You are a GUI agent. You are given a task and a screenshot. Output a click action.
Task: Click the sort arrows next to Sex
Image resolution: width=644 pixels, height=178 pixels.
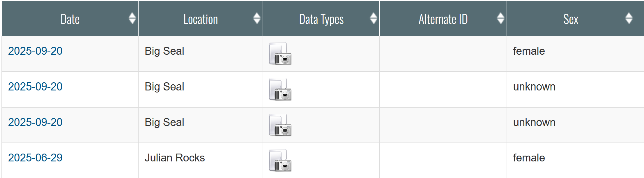point(629,18)
